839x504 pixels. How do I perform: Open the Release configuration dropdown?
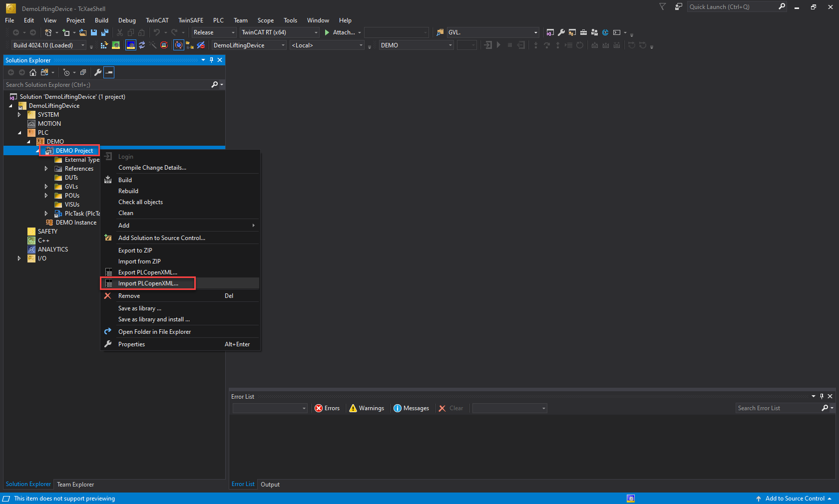tap(214, 32)
